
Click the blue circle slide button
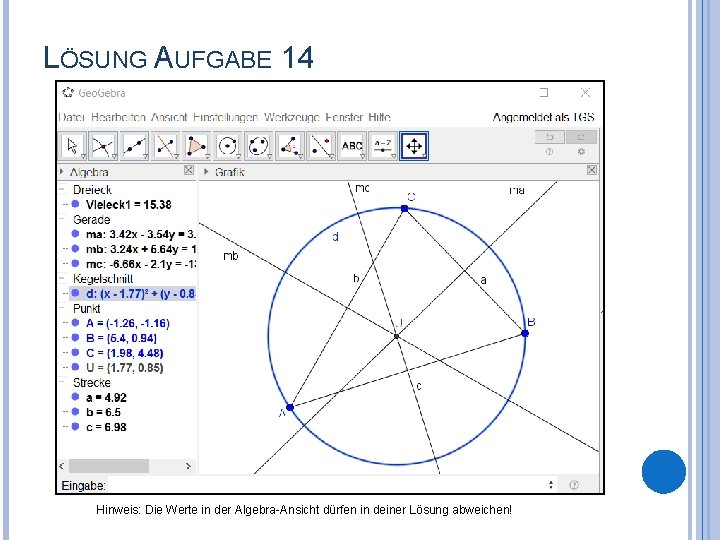click(664, 472)
